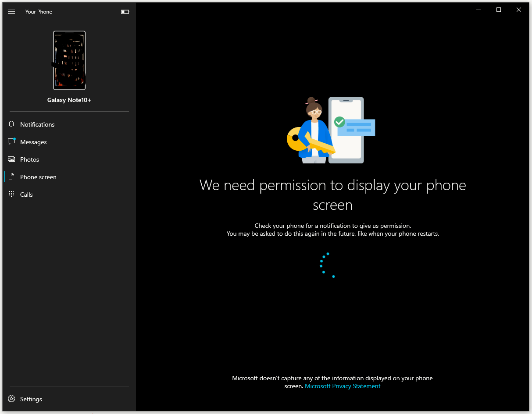Click the 'Microsoft doesn't capture' notice text
The height and width of the screenshot is (414, 532).
click(332, 382)
